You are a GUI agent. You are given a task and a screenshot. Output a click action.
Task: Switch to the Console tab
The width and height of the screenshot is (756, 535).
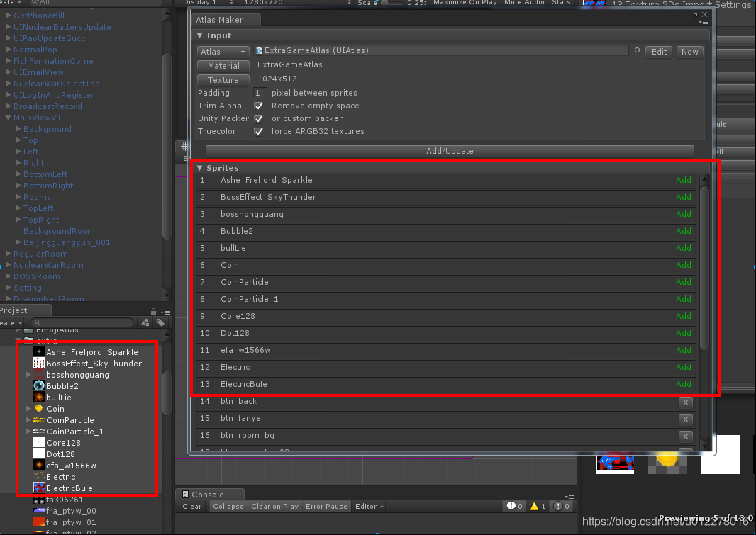(x=209, y=494)
